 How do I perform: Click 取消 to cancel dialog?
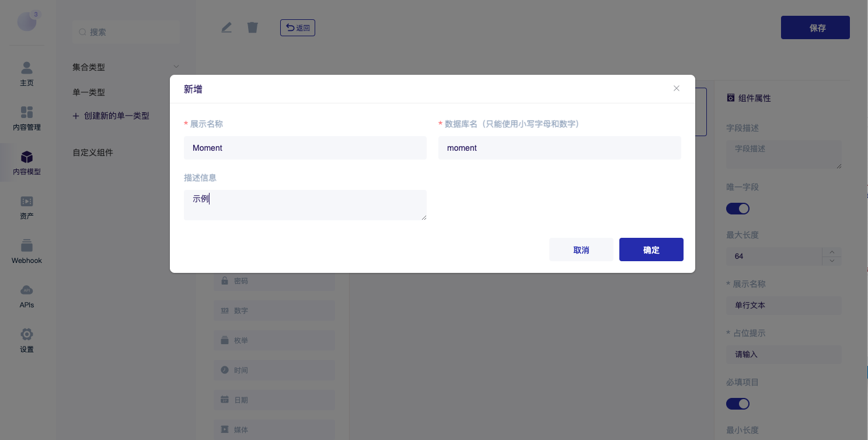pos(581,250)
